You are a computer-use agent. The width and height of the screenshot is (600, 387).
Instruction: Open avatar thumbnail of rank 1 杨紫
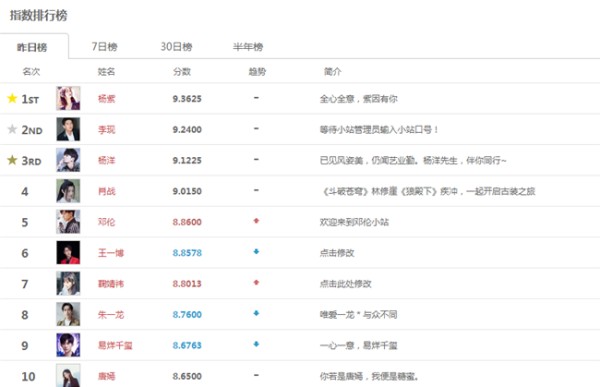pyautogui.click(x=68, y=98)
